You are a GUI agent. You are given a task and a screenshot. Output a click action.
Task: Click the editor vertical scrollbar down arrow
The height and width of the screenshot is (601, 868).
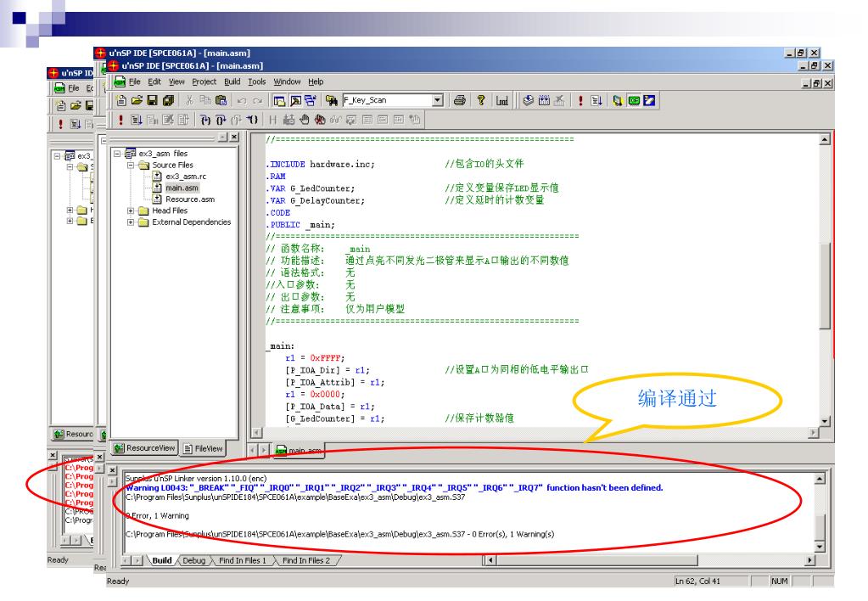(x=825, y=422)
